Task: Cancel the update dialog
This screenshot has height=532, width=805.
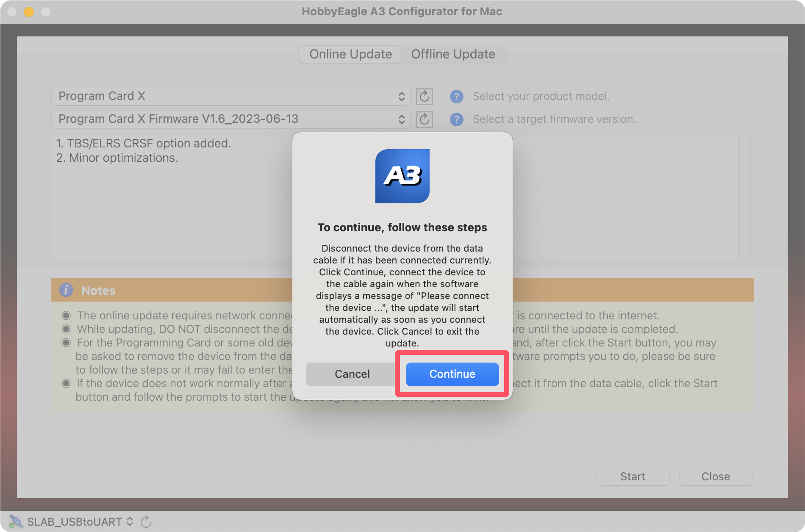Action: (x=352, y=374)
